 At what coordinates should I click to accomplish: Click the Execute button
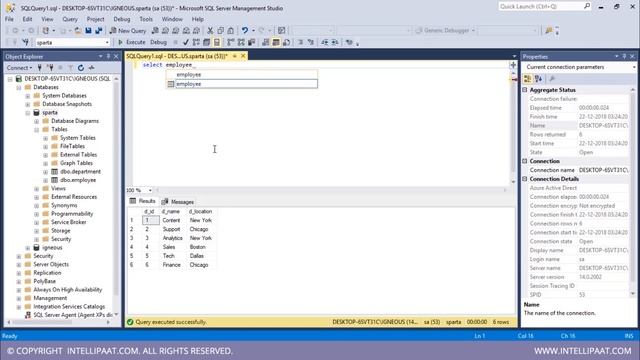coord(131,42)
